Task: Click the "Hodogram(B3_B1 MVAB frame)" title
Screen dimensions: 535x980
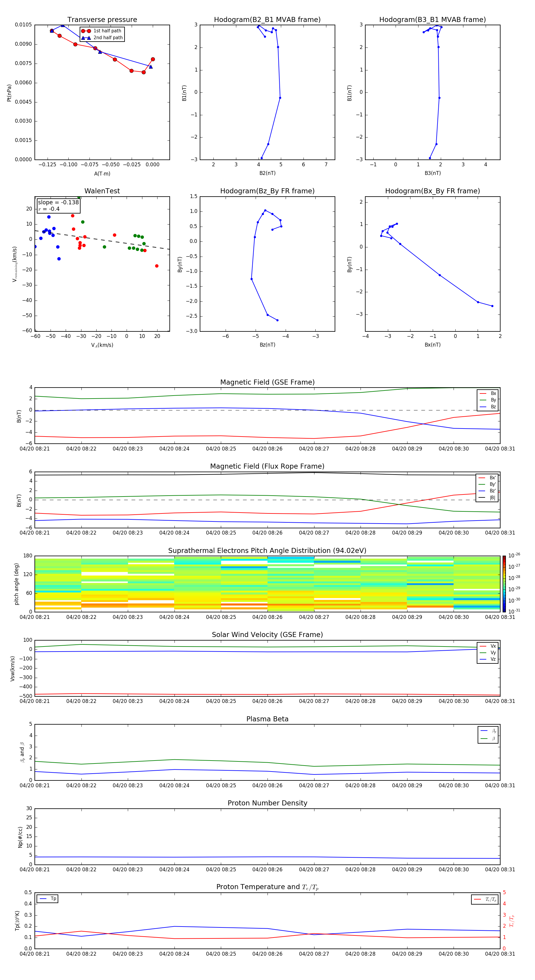Action: click(x=432, y=20)
